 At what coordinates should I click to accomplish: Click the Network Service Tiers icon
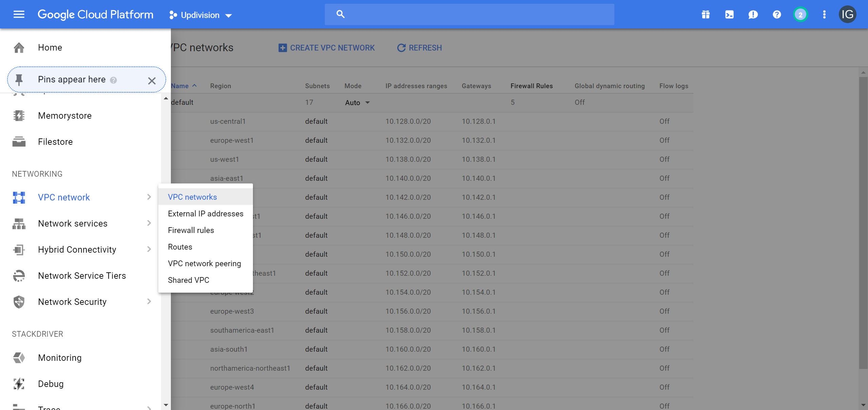pyautogui.click(x=19, y=276)
